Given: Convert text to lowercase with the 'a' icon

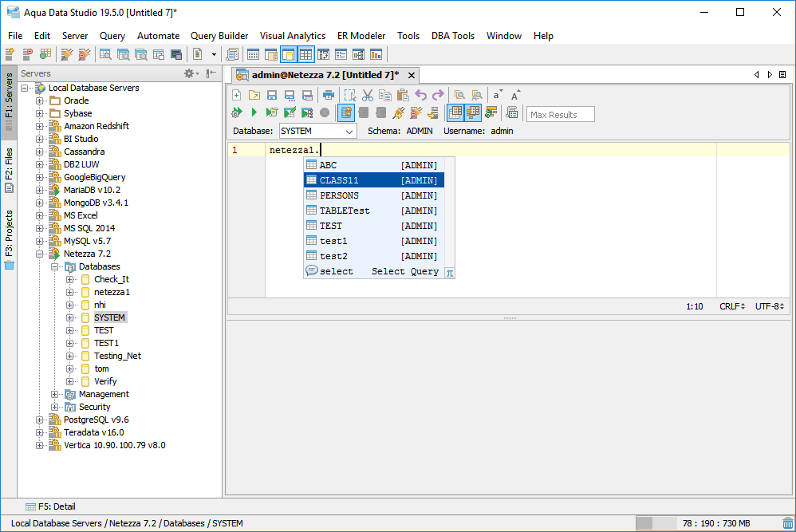Looking at the screenshot, I should point(498,95).
